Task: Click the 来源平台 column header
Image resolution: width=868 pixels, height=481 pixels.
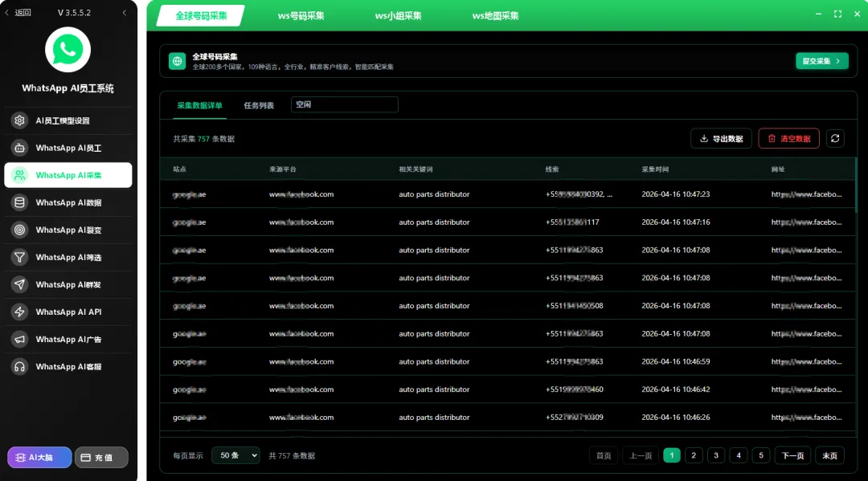Action: click(282, 169)
